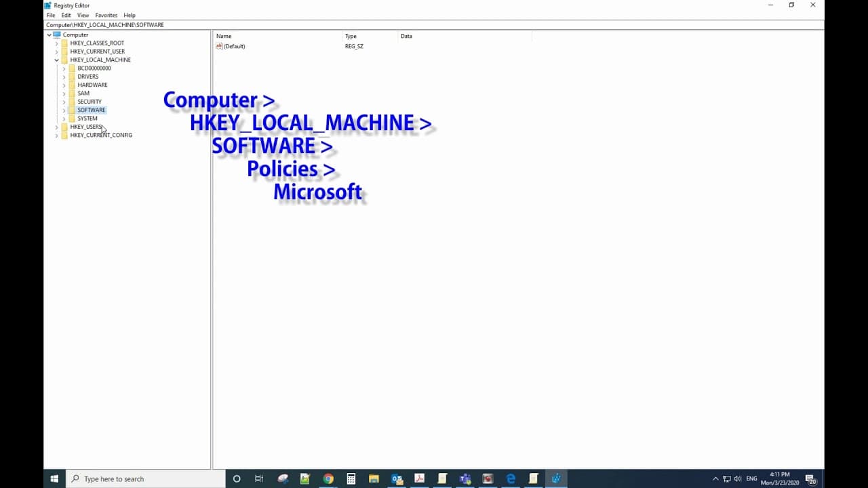Select the SYSTEM key
The width and height of the screenshot is (868, 488).
pos(87,119)
